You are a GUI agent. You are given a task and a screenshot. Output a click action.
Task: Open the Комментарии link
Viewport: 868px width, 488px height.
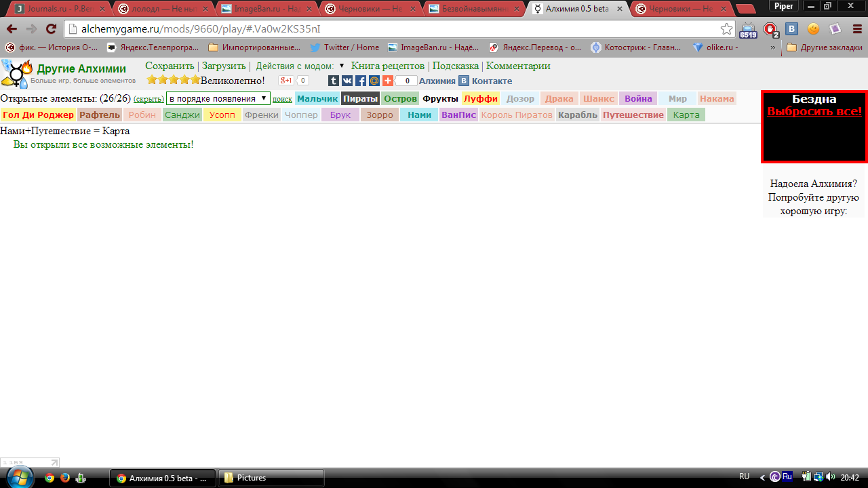(x=518, y=66)
